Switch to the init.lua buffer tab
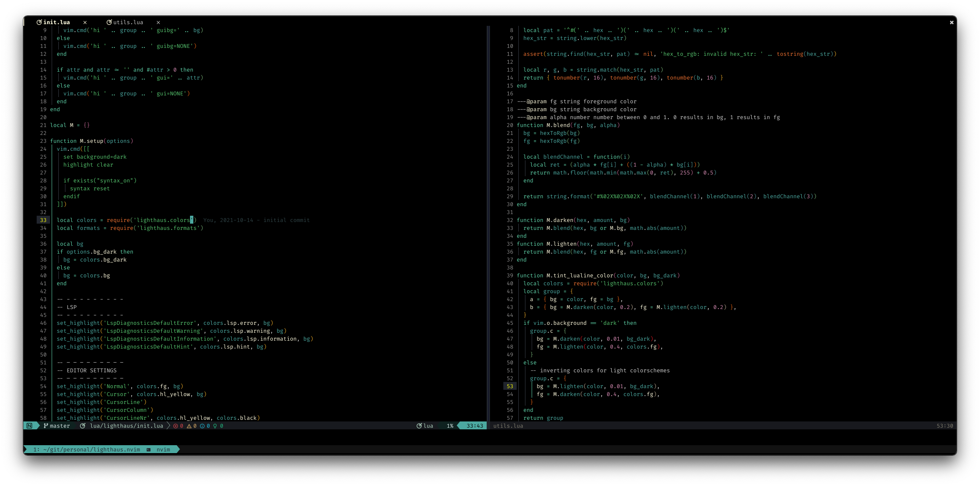 pyautogui.click(x=56, y=22)
